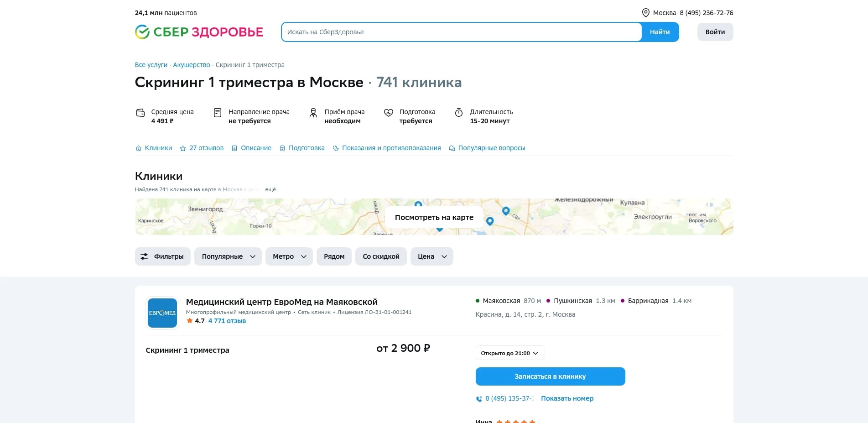Click the star icon beside rating 4.7
Image resolution: width=868 pixels, height=423 pixels.
click(189, 321)
